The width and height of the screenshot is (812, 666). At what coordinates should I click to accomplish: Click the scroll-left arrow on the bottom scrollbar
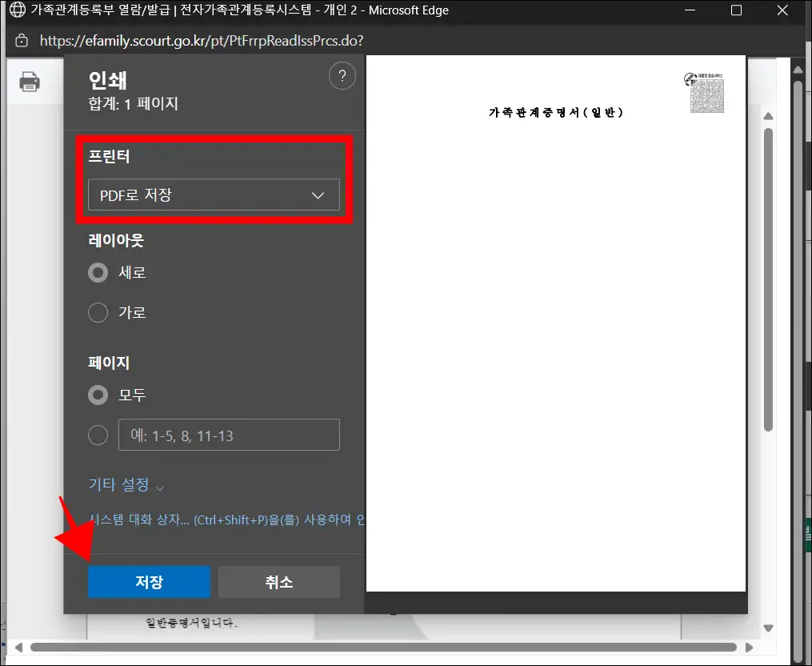(x=18, y=646)
